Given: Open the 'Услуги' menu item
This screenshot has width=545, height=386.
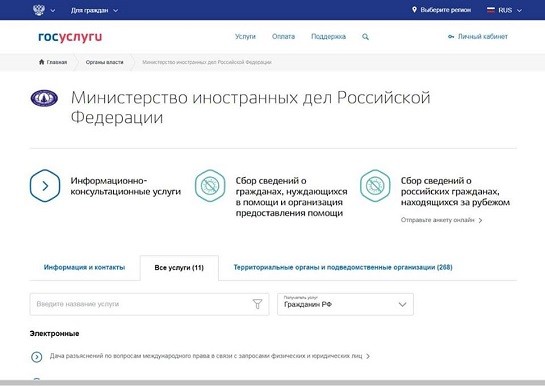Looking at the screenshot, I should coord(245,36).
